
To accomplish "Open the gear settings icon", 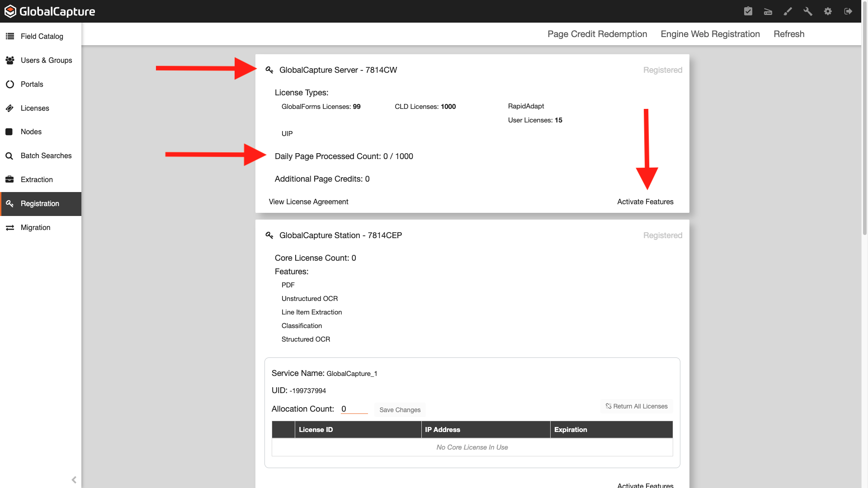I will (x=828, y=11).
